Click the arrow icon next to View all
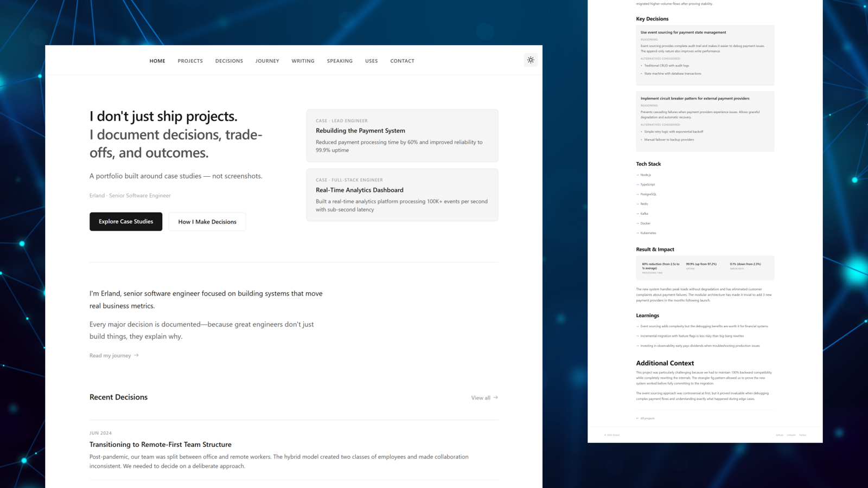Screen dimensions: 868x488 pos(495,397)
